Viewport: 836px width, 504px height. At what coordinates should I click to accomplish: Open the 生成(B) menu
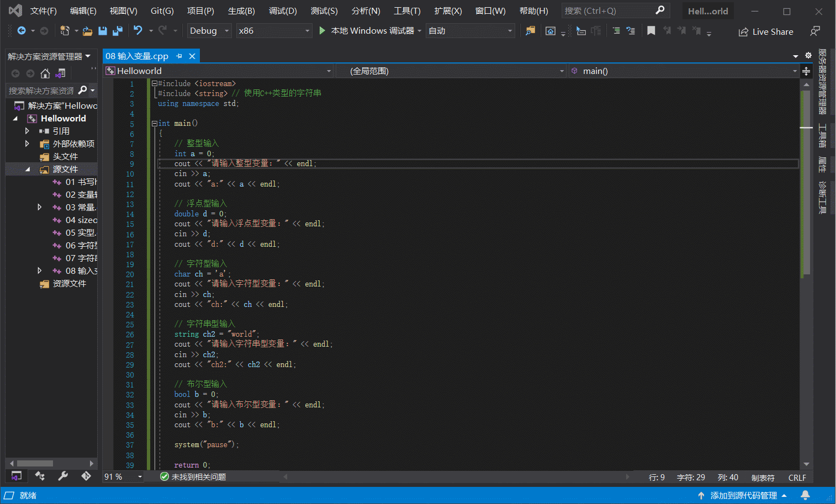click(241, 11)
